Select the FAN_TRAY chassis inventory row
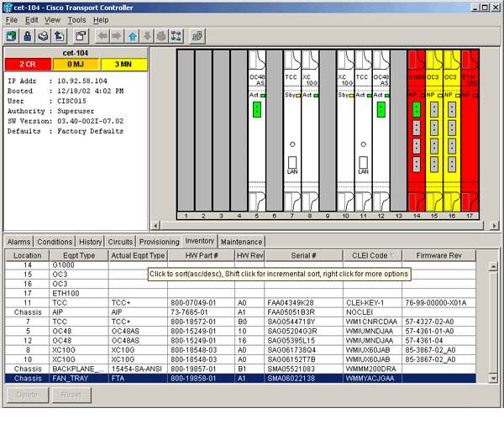Screen dimensions: 504x424 pyautogui.click(x=240, y=379)
